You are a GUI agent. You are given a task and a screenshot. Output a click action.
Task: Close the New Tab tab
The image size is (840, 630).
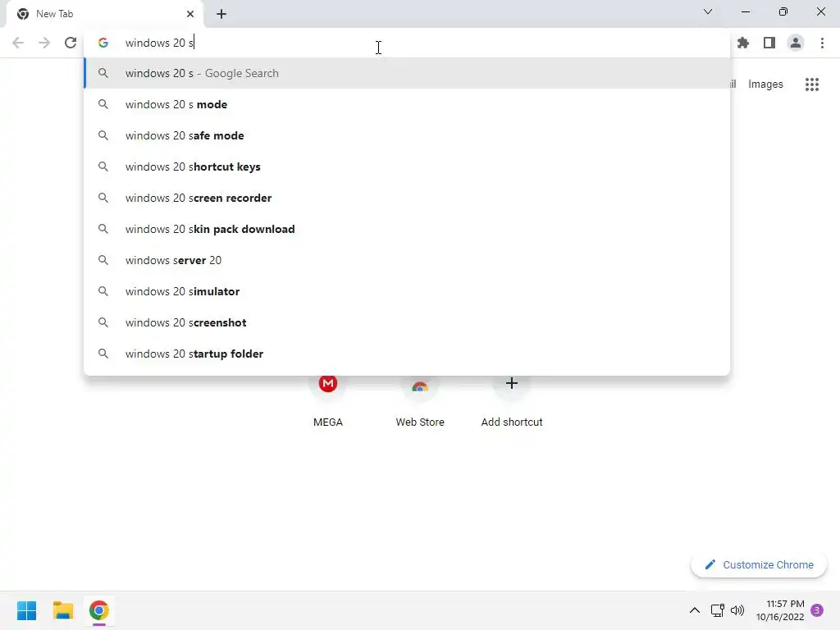190,14
